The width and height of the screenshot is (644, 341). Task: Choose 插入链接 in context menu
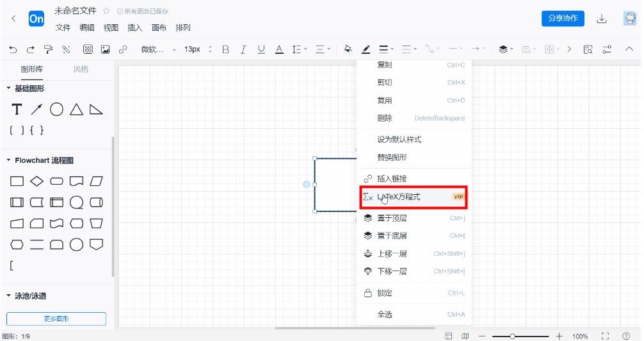point(413,179)
